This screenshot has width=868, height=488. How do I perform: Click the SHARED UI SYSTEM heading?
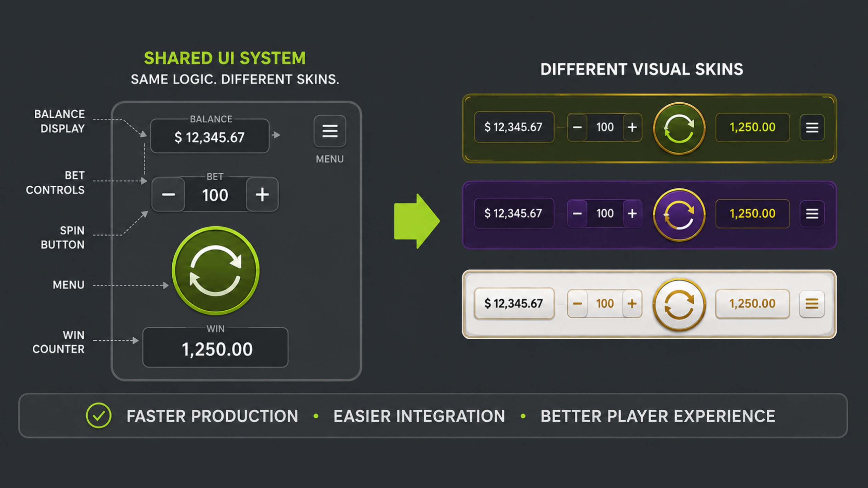point(225,58)
